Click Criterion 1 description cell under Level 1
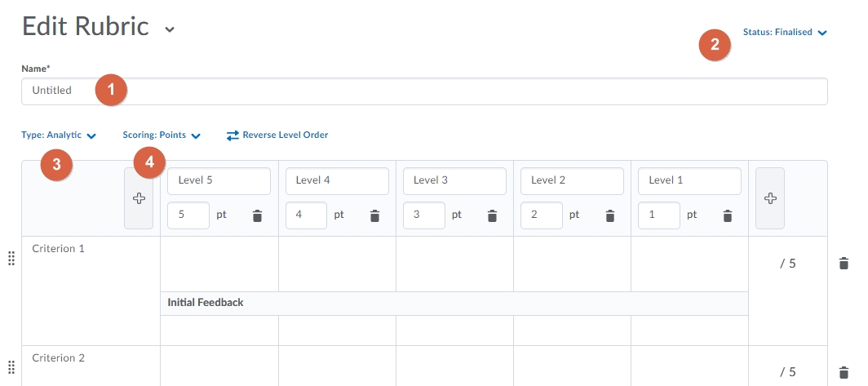This screenshot has width=868, height=386. pyautogui.click(x=690, y=264)
